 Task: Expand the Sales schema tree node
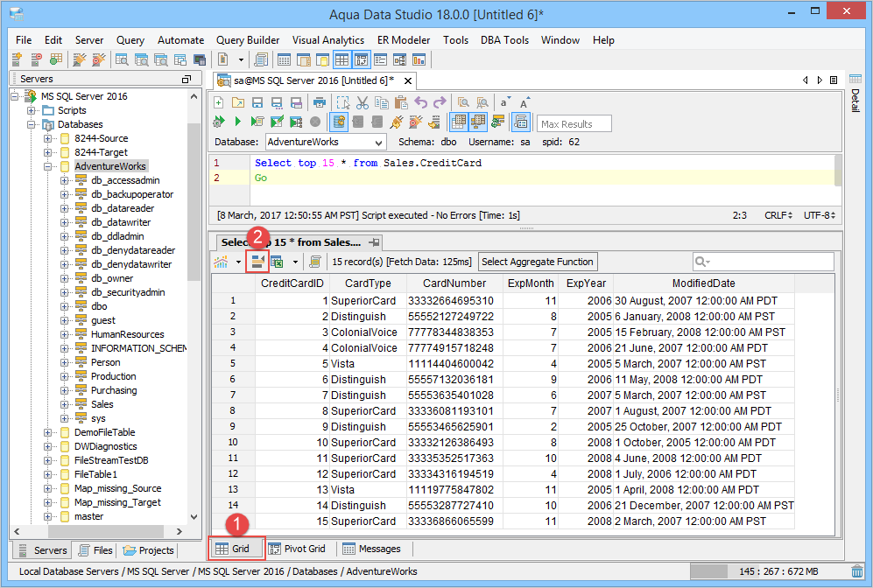pos(65,404)
